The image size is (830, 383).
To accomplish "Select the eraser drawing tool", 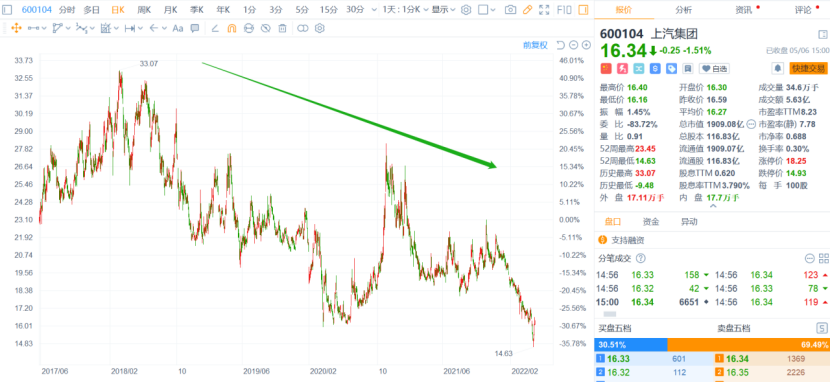I will pyautogui.click(x=215, y=29).
